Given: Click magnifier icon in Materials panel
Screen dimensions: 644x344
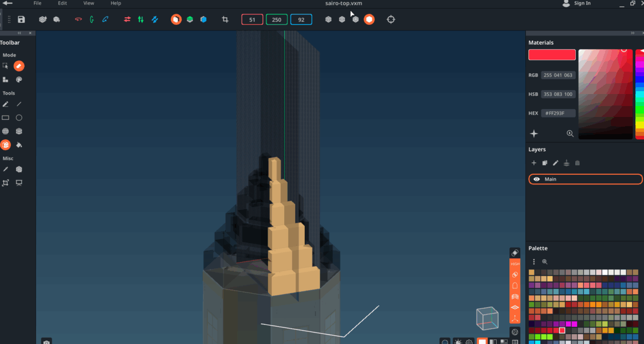Looking at the screenshot, I should point(570,134).
